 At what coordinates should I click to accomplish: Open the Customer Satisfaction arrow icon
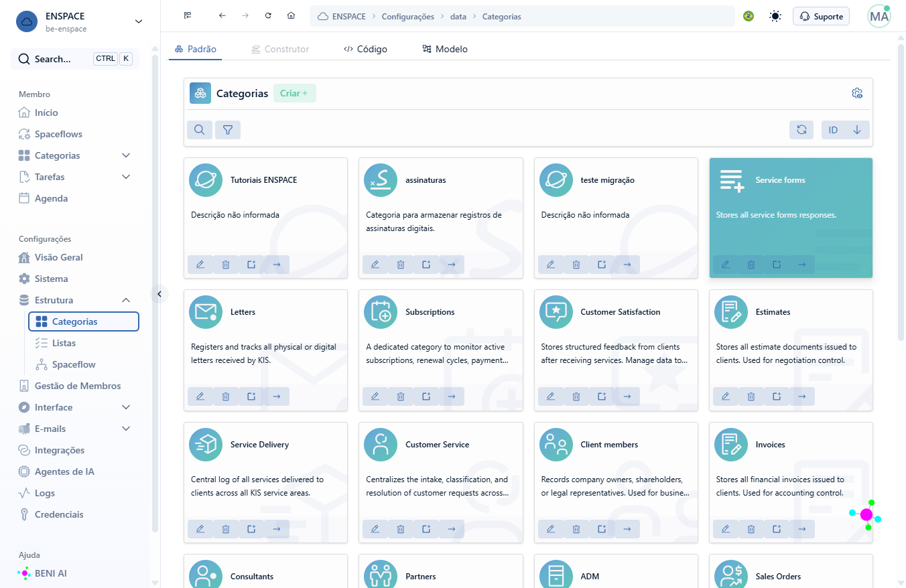click(x=627, y=396)
